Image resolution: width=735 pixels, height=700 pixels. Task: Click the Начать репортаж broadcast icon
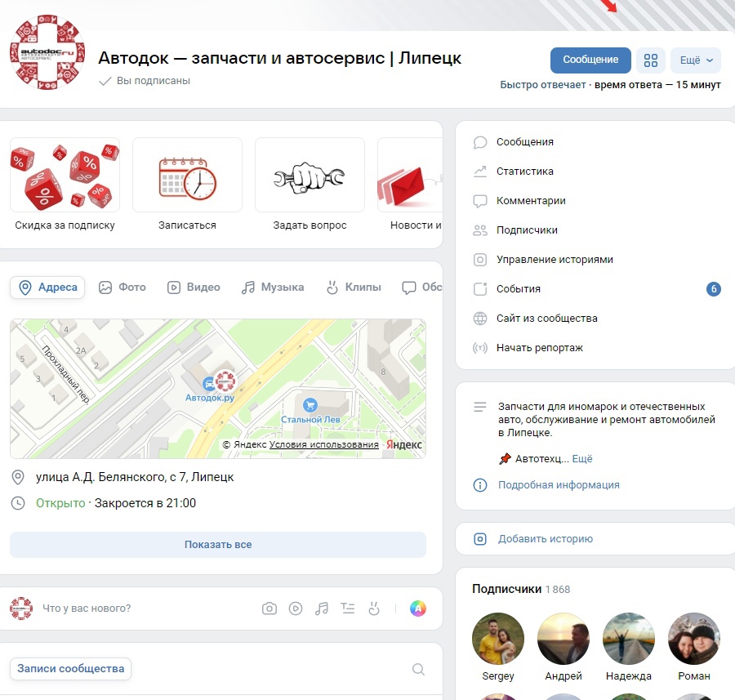480,348
